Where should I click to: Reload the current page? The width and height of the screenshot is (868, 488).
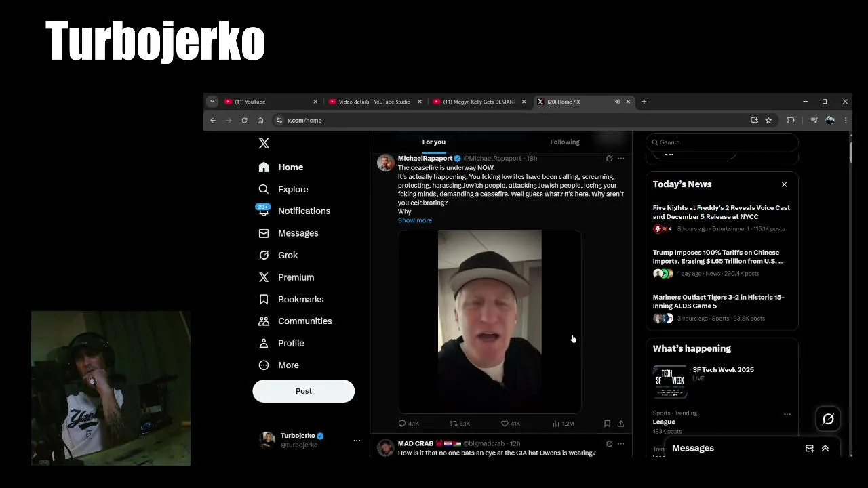pyautogui.click(x=244, y=121)
